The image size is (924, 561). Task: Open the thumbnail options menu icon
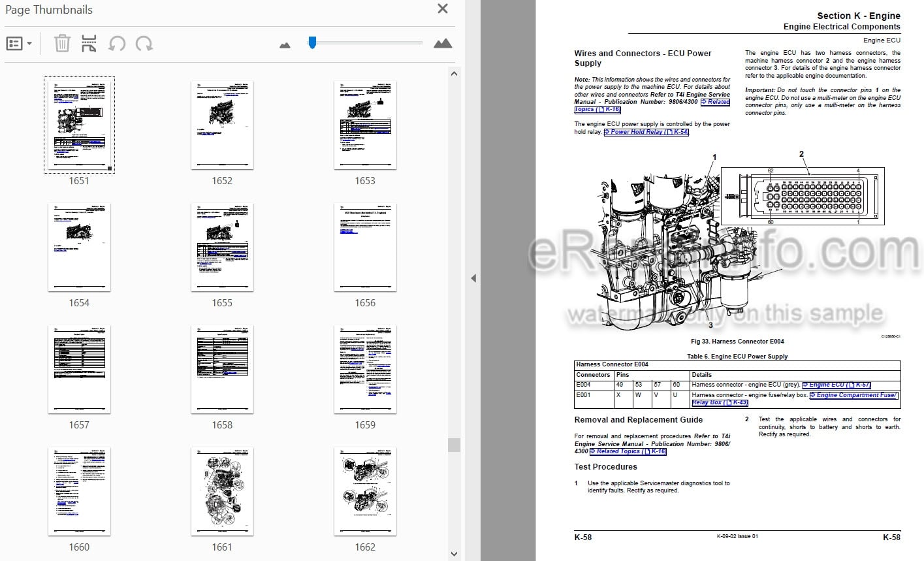click(19, 44)
